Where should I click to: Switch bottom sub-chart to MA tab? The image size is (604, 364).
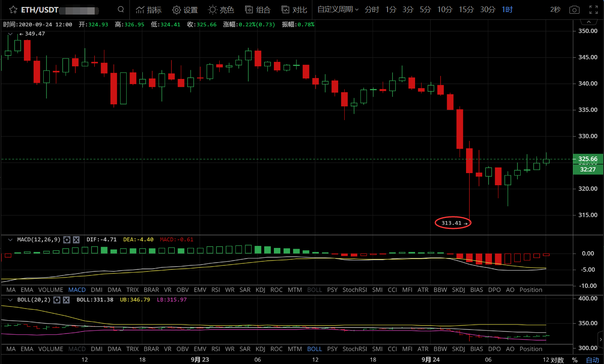(11, 349)
